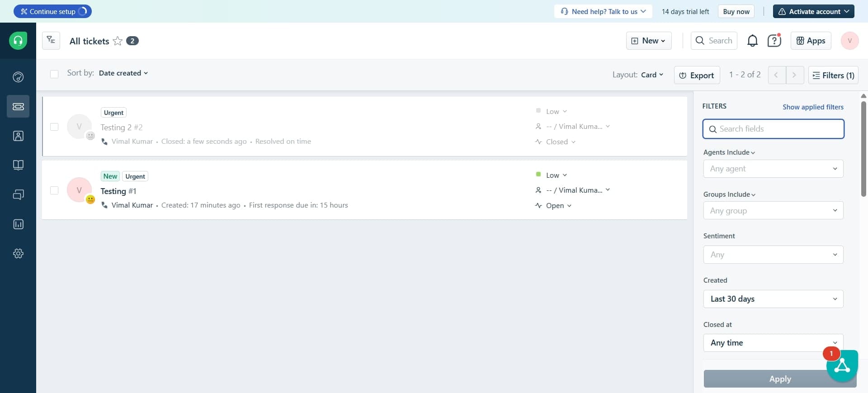Image resolution: width=868 pixels, height=393 pixels.
Task: Check the Testing #1 ticket checkbox
Action: pos(54,190)
